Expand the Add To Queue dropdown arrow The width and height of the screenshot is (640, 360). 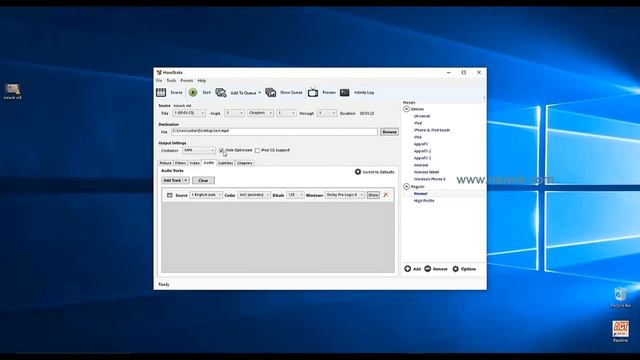coord(260,93)
